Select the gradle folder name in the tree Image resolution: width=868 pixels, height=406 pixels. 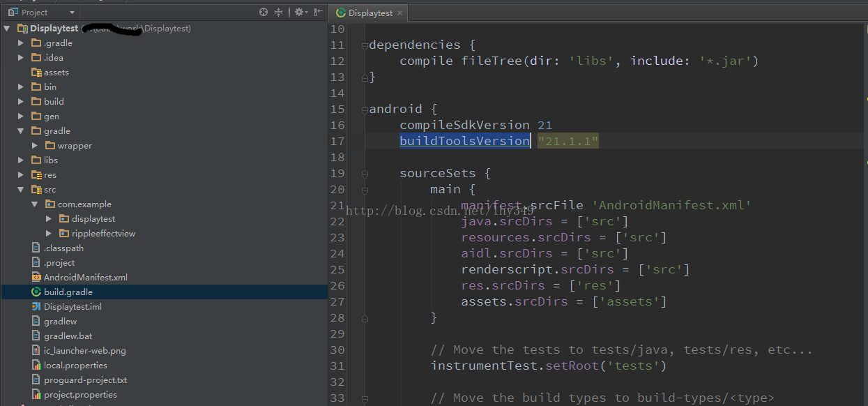[57, 131]
